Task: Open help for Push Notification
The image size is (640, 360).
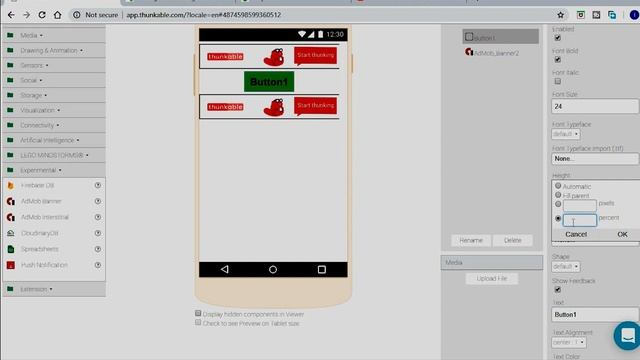Action: (98, 265)
